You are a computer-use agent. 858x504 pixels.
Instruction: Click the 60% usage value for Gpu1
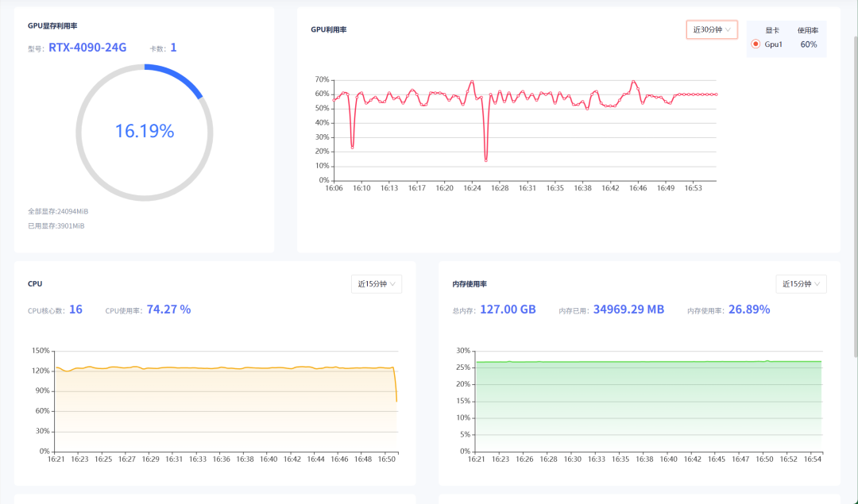tap(809, 44)
